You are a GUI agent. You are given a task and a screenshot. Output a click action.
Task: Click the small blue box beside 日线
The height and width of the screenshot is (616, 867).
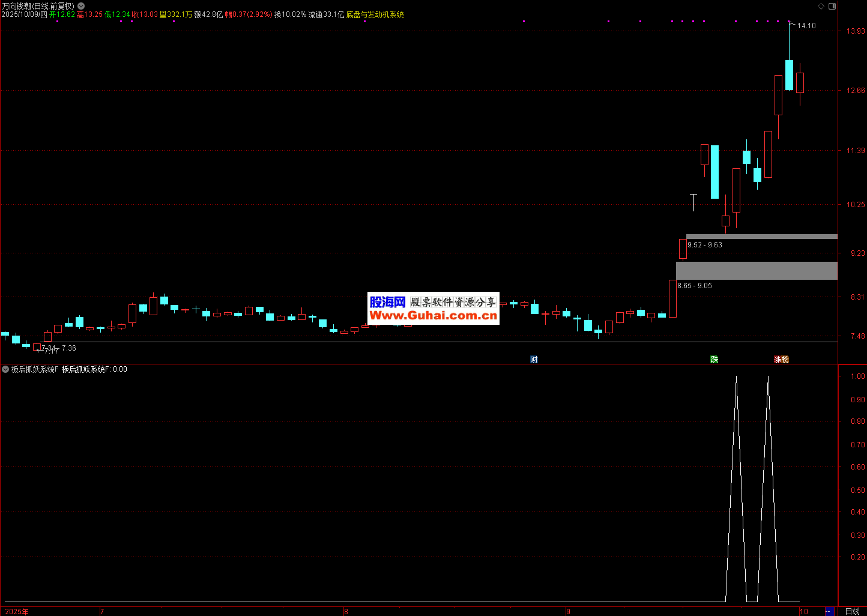(829, 611)
